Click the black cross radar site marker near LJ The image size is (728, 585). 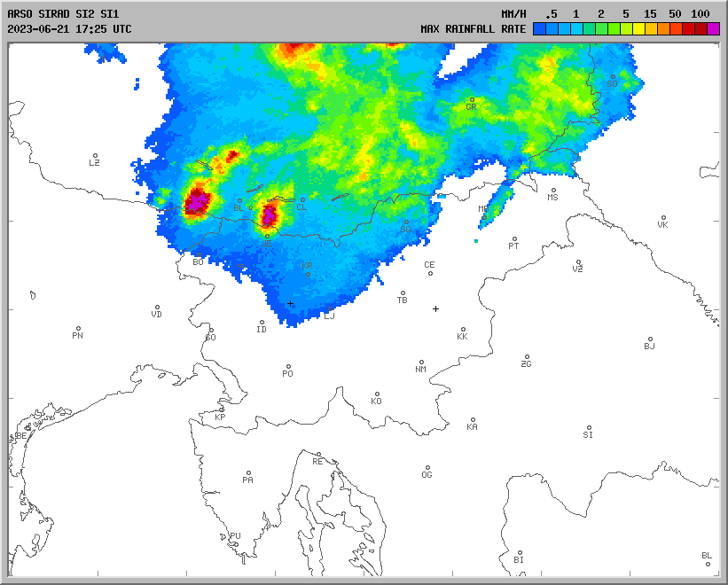[290, 304]
